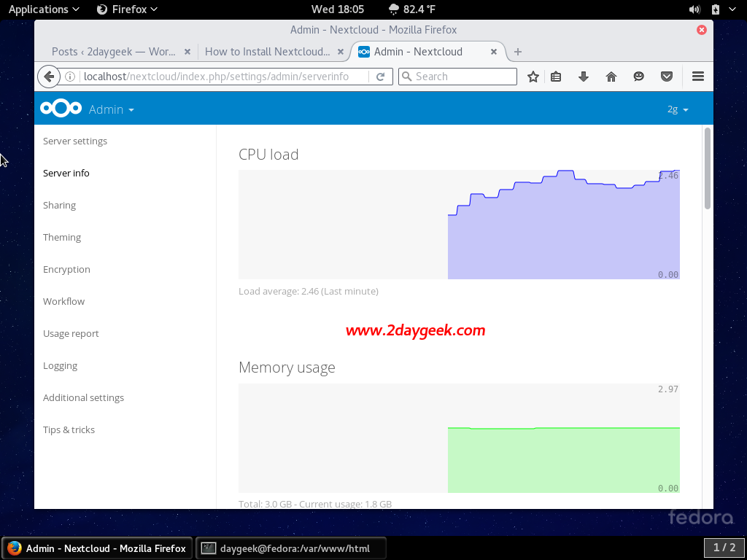
Task: Open Logging section
Action: coord(60,366)
